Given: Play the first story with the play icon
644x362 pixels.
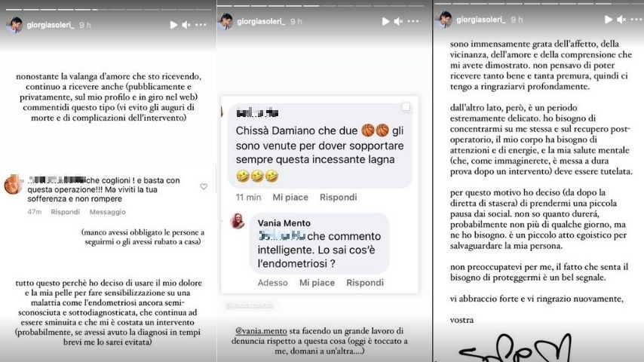Looking at the screenshot, I should [x=173, y=25].
